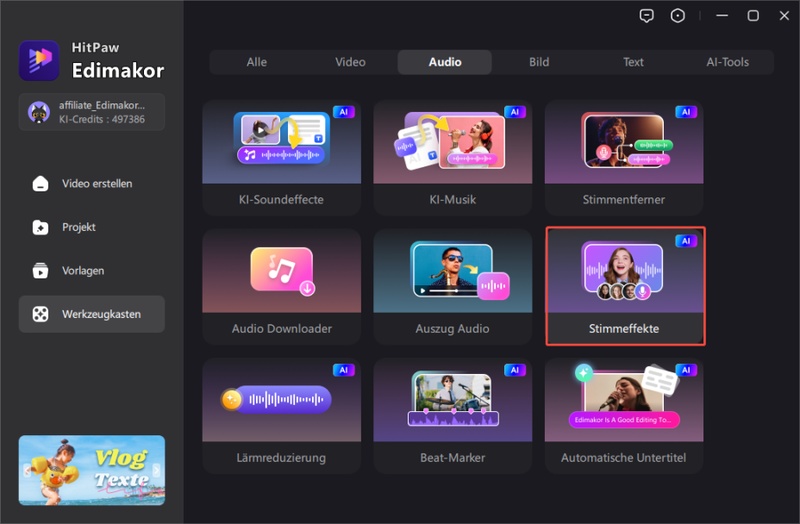Click the Audio Downloader label

pos(282,329)
